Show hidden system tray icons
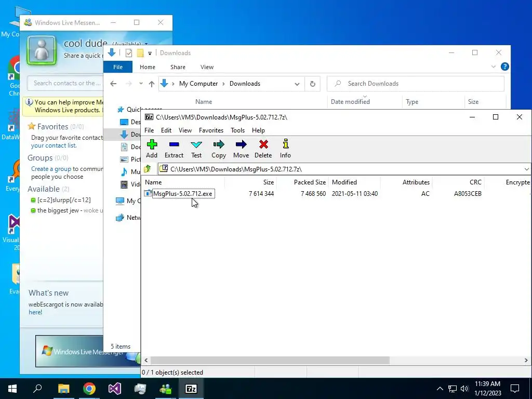This screenshot has width=532, height=399. (x=440, y=389)
